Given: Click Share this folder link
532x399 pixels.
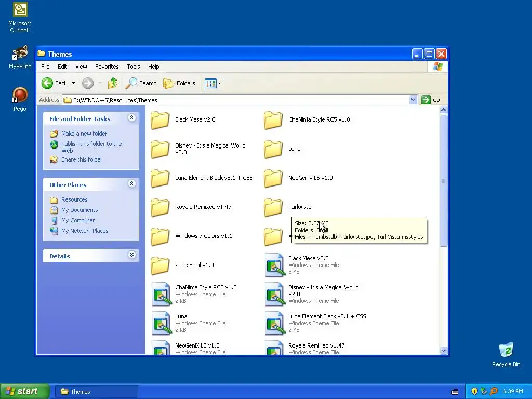Looking at the screenshot, I should pyautogui.click(x=82, y=159).
